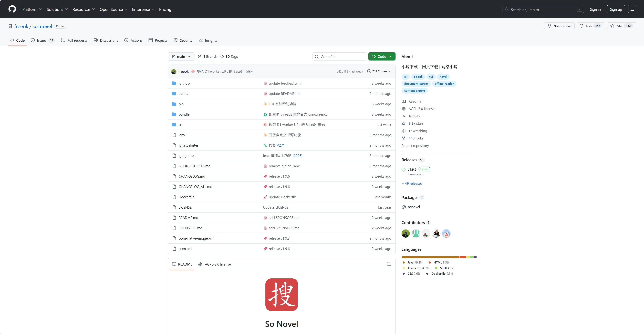
Task: Click the Go to file search field
Action: point(339,57)
